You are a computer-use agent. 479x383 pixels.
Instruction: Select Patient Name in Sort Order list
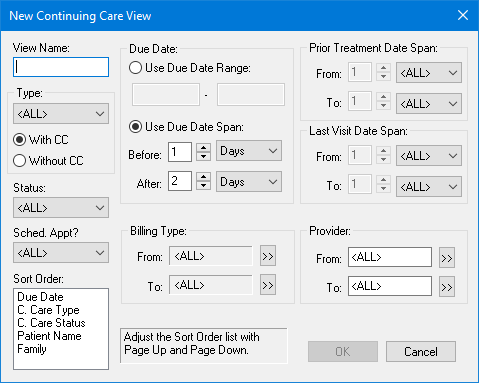pos(49,336)
